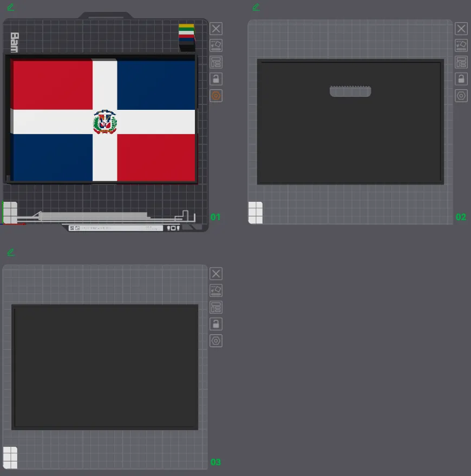The image size is (471, 476).
Task: Arrange objects on plate 03
Action: 216,307
